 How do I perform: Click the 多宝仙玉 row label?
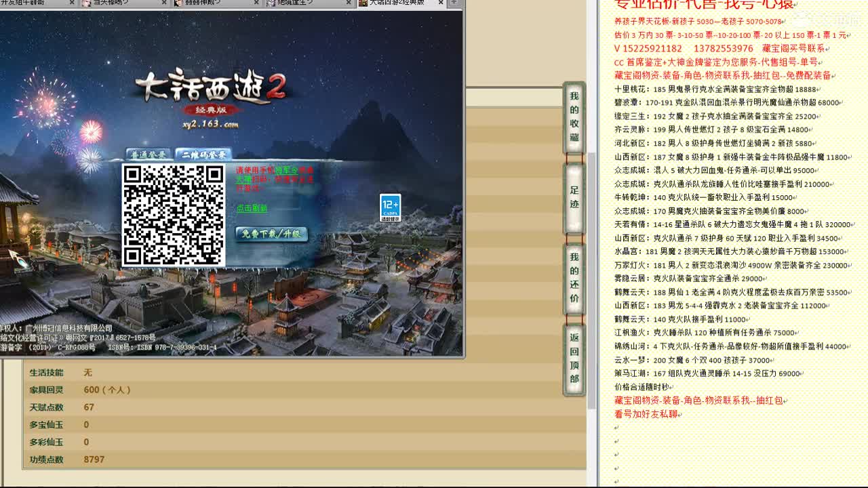[46, 424]
